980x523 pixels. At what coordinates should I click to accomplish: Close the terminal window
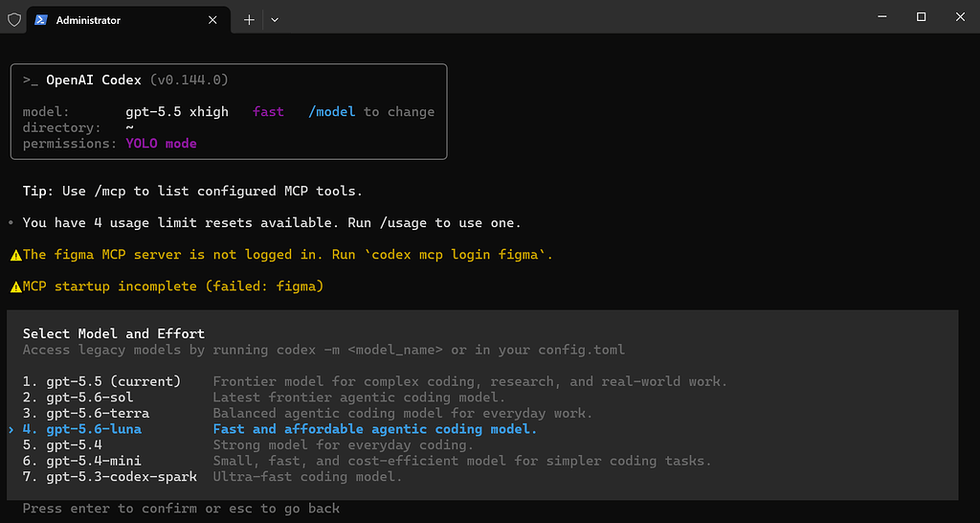coord(960,17)
